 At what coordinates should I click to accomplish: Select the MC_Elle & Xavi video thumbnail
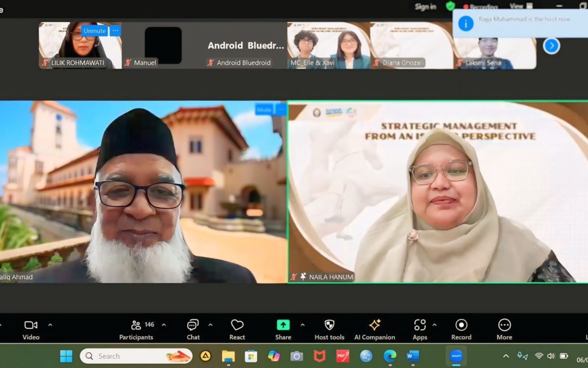click(328, 45)
